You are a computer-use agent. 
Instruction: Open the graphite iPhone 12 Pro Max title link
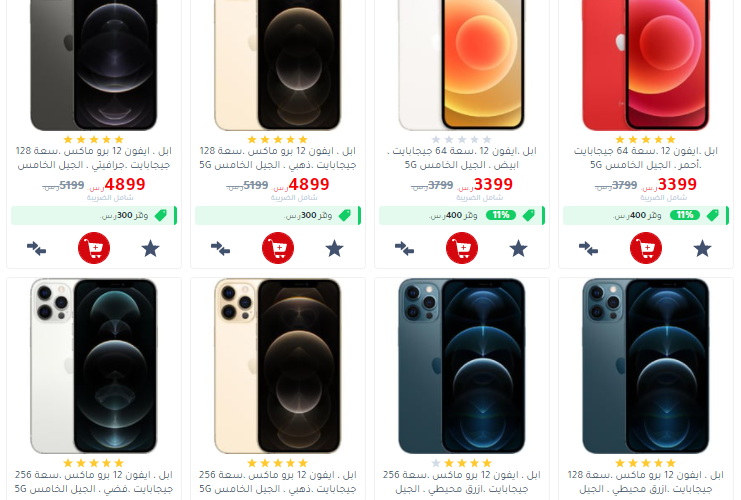94,158
